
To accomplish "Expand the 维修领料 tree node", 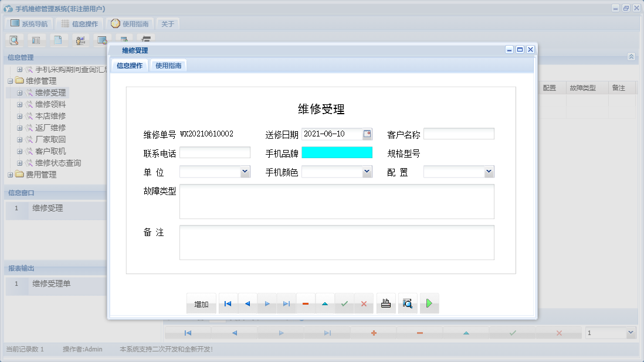I will coord(19,104).
